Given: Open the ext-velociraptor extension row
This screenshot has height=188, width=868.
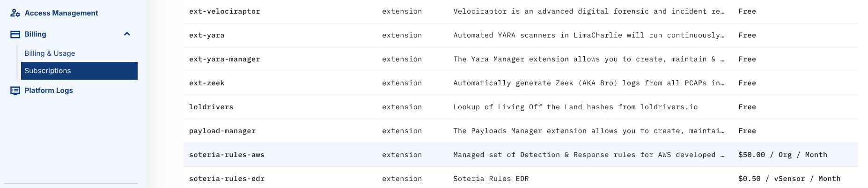Looking at the screenshot, I should pos(224,11).
